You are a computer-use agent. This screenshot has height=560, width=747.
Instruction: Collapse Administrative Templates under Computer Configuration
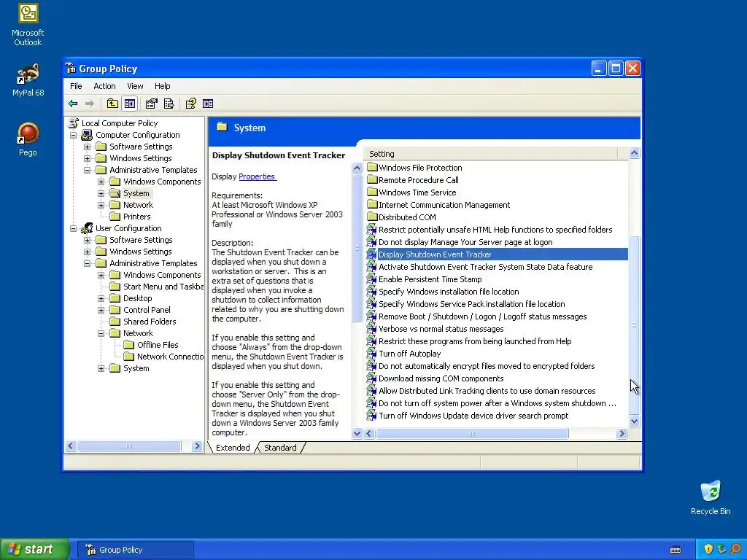pos(88,170)
